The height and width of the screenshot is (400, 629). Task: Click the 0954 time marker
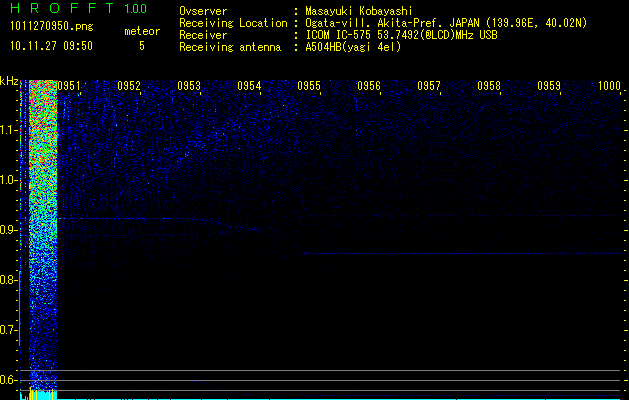click(x=249, y=86)
